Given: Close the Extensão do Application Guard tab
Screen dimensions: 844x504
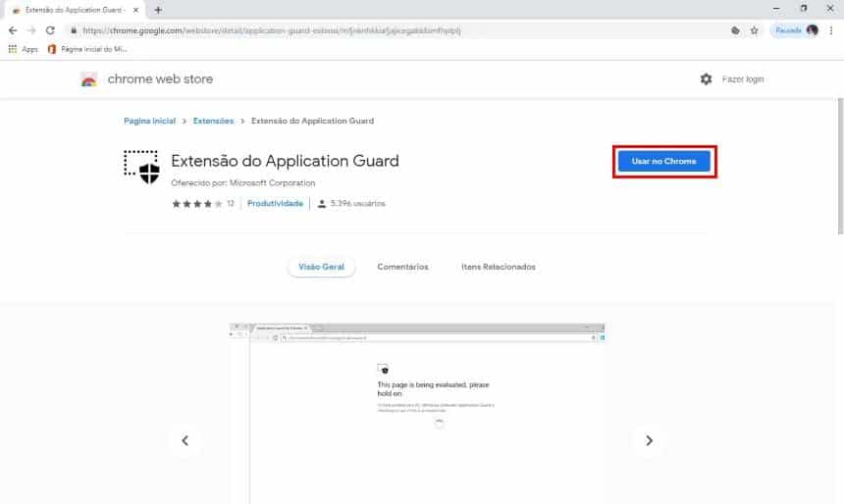Looking at the screenshot, I should (135, 10).
